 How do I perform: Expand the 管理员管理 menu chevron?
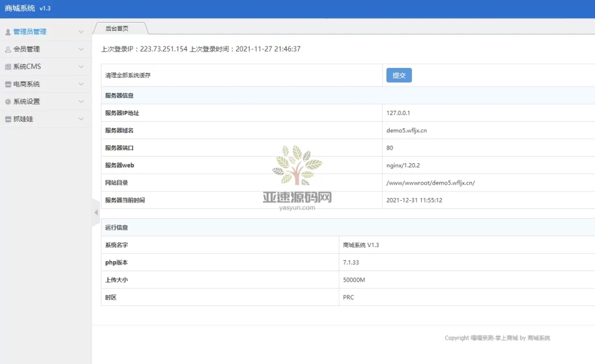tap(81, 32)
